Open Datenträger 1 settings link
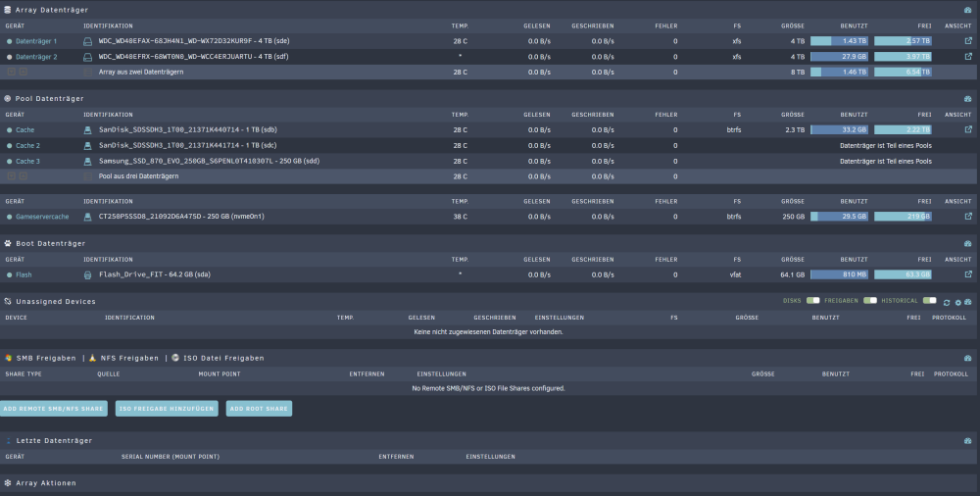Screen dimensions: 980x496 (36, 41)
